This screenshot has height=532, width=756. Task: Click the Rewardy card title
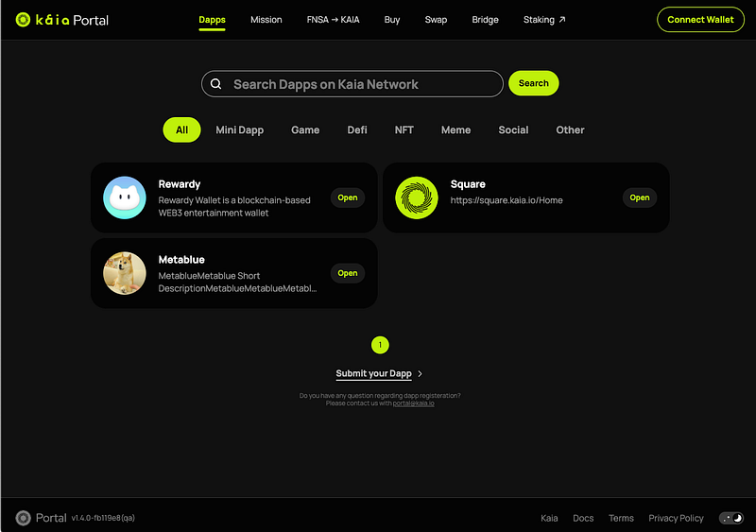(x=180, y=184)
